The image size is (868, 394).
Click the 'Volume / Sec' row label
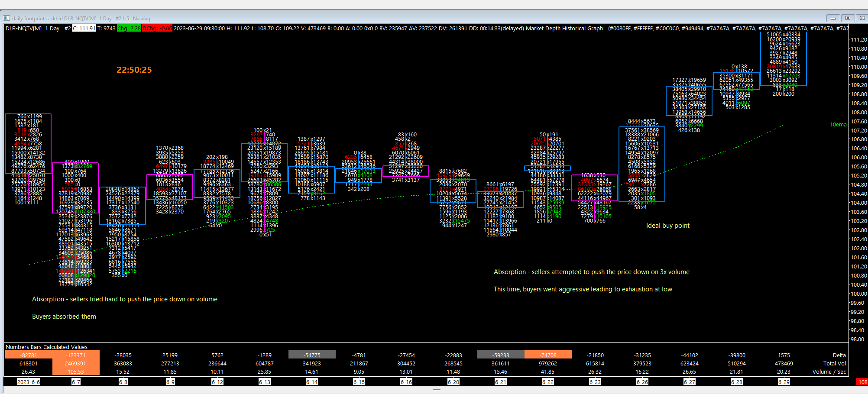829,371
